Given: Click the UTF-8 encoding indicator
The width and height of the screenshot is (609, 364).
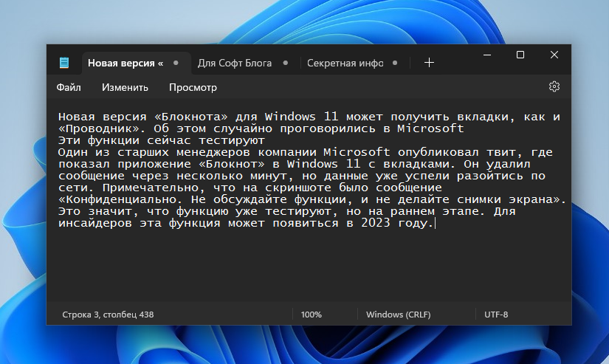Looking at the screenshot, I should (x=496, y=315).
